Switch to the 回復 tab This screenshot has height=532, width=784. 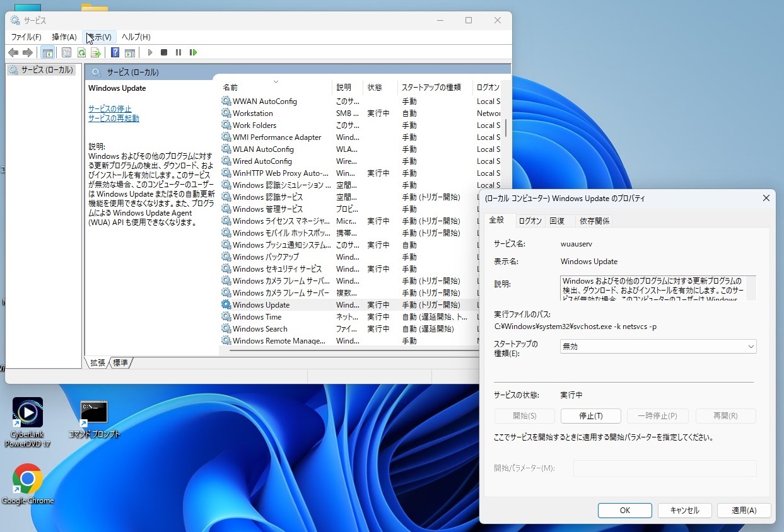click(x=557, y=221)
